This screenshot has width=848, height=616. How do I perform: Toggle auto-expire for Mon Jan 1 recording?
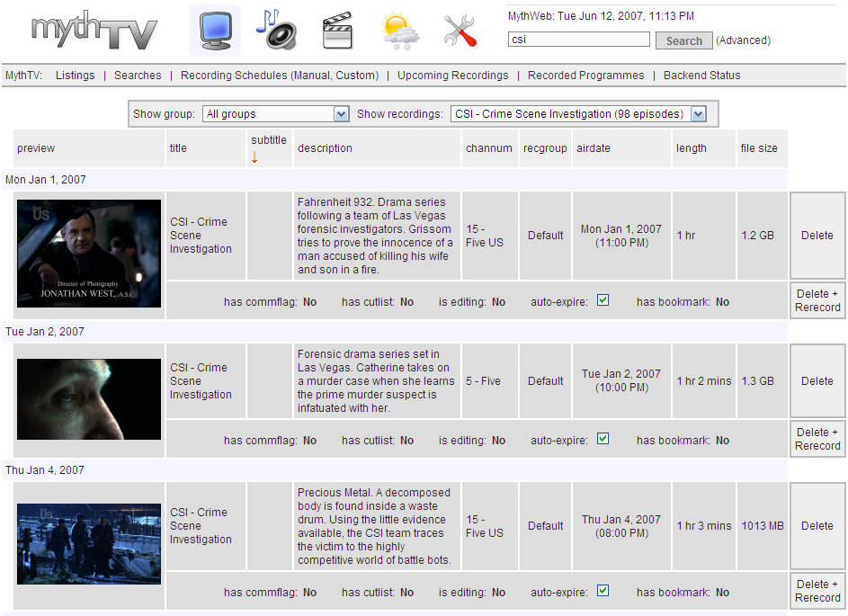pyautogui.click(x=603, y=300)
